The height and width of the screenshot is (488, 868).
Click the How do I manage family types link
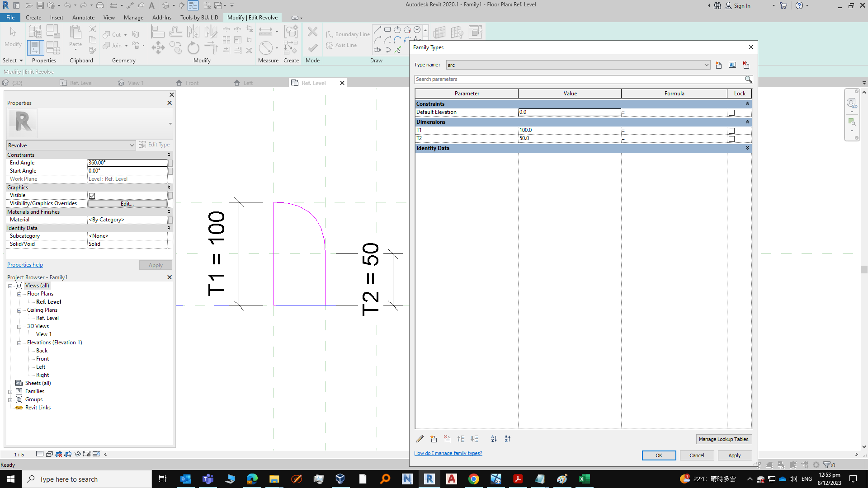(448, 453)
